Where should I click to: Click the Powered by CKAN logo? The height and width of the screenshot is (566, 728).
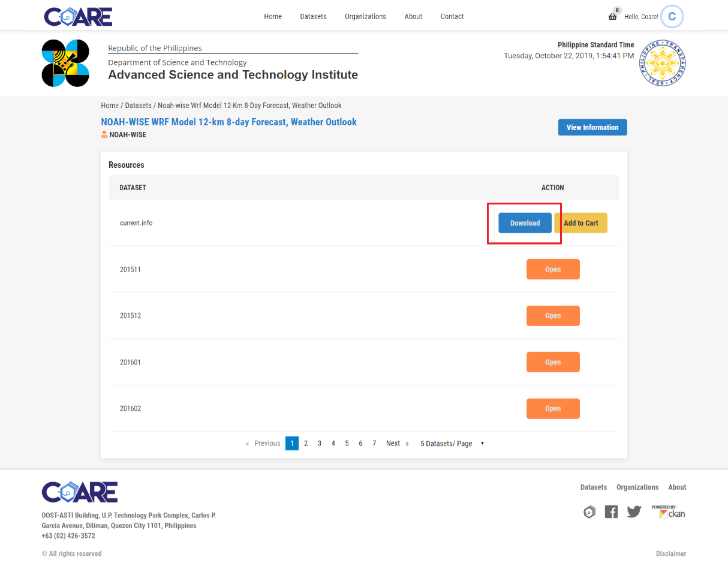(668, 511)
